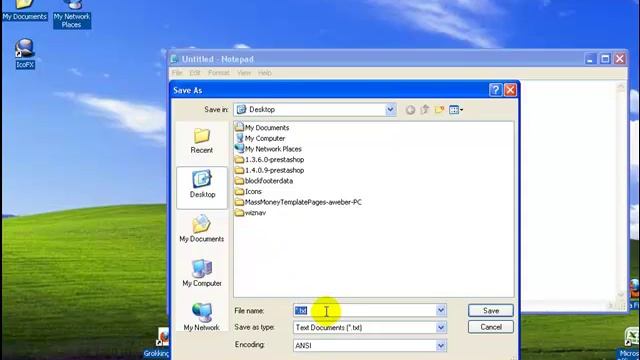The height and width of the screenshot is (360, 640).
Task: Create a new folder icon
Action: pos(439,109)
